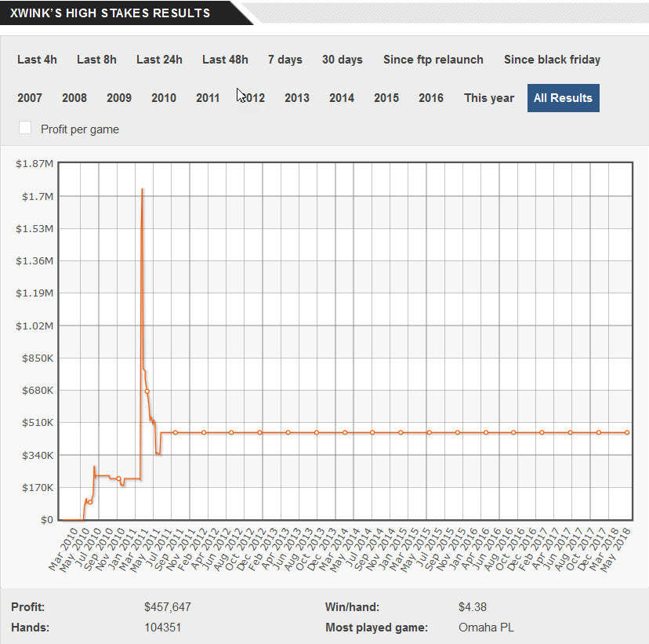The width and height of the screenshot is (649, 644).
Task: Select the Last 48h time filter
Action: pos(225,60)
